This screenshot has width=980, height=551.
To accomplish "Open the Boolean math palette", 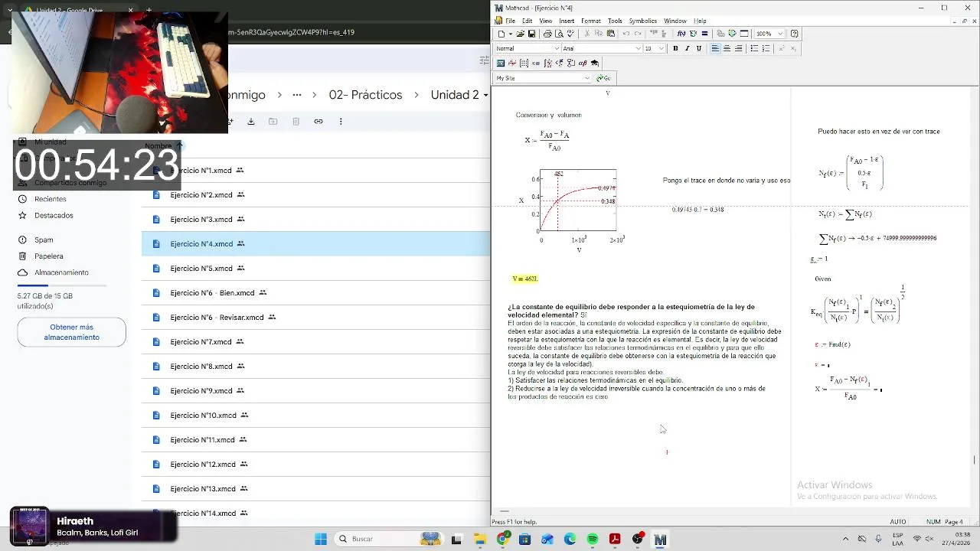I will click(560, 63).
